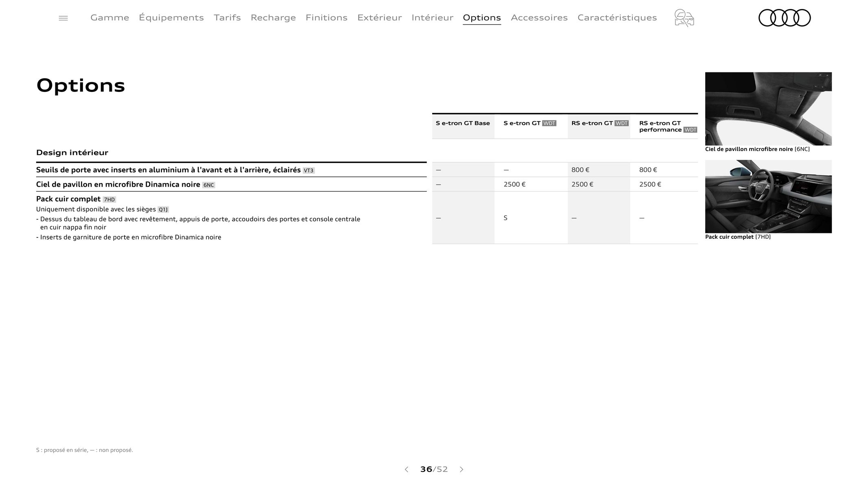Click the VT3 option code badge

308,170
